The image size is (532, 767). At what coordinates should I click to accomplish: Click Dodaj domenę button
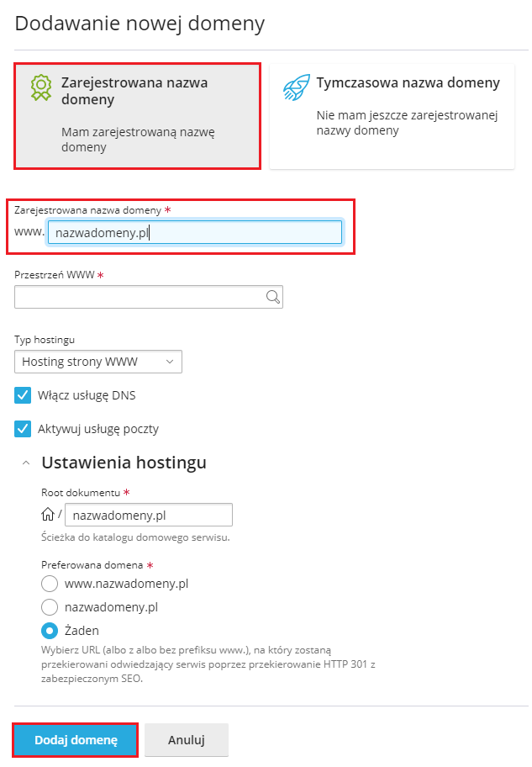76,739
